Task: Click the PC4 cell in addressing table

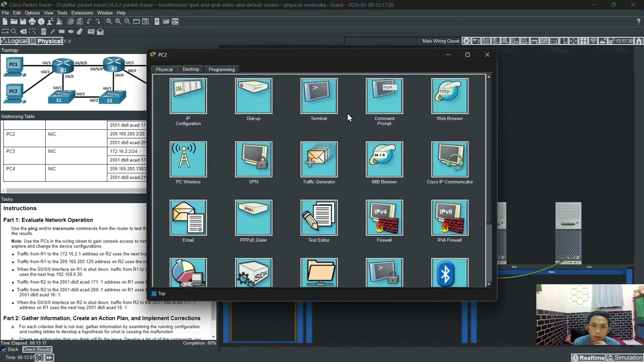Action: click(23, 173)
